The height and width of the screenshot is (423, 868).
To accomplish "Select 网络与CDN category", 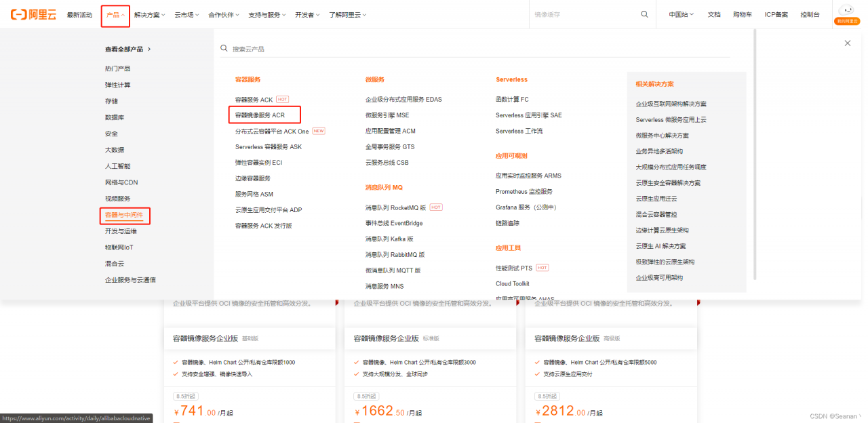I will click(x=121, y=182).
